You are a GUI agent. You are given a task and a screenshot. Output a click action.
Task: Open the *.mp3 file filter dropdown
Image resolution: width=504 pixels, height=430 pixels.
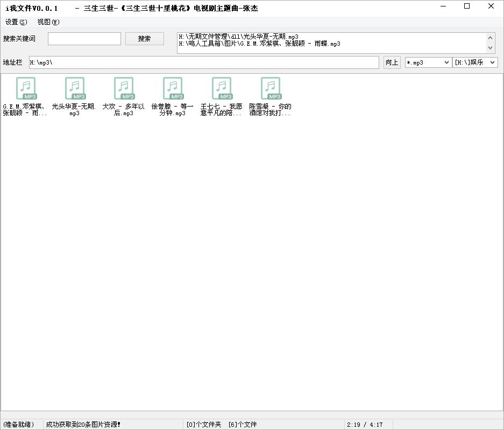click(x=428, y=62)
